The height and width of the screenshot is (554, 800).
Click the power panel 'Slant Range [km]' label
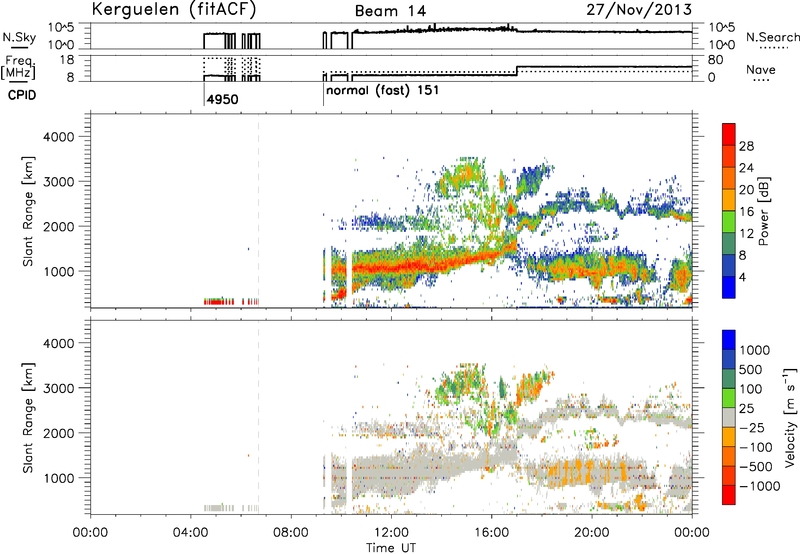(x=28, y=211)
